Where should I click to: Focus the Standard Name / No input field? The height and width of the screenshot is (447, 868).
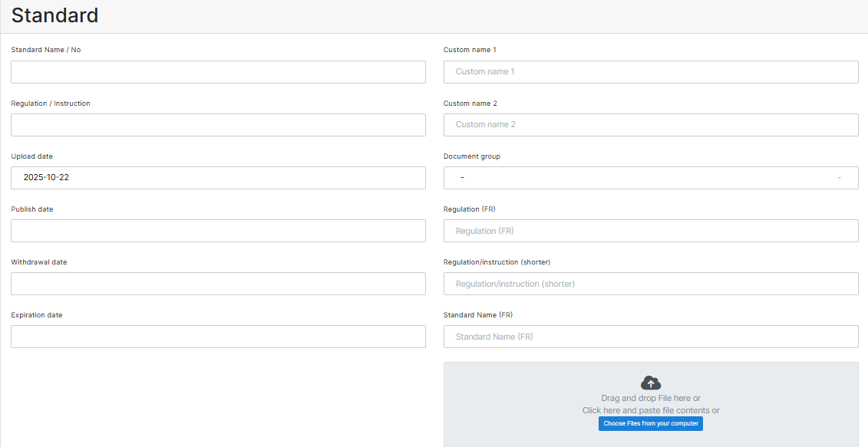218,72
